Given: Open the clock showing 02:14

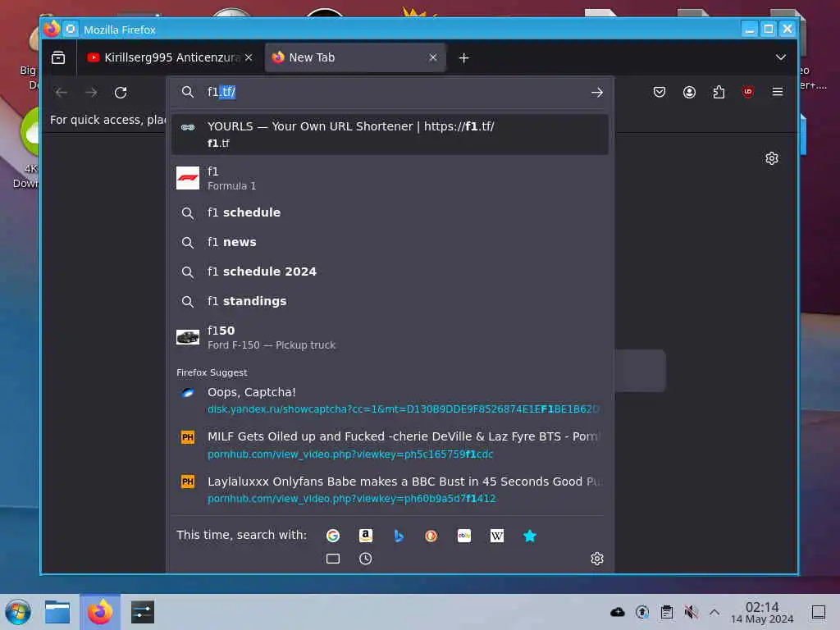Looking at the screenshot, I should tap(762, 612).
